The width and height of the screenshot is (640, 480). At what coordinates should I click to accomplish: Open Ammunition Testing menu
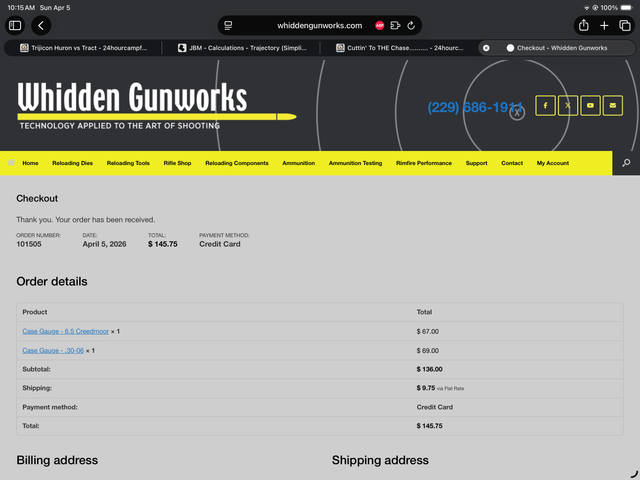[356, 163]
